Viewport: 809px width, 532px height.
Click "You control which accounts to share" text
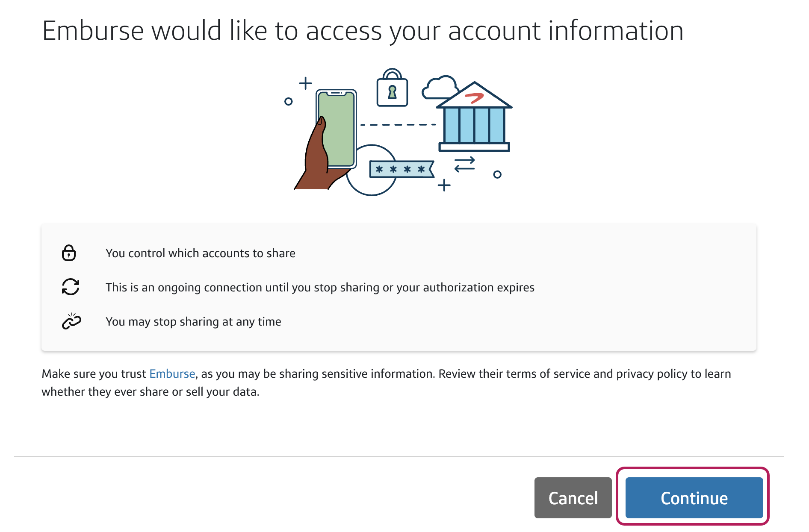pos(201,253)
